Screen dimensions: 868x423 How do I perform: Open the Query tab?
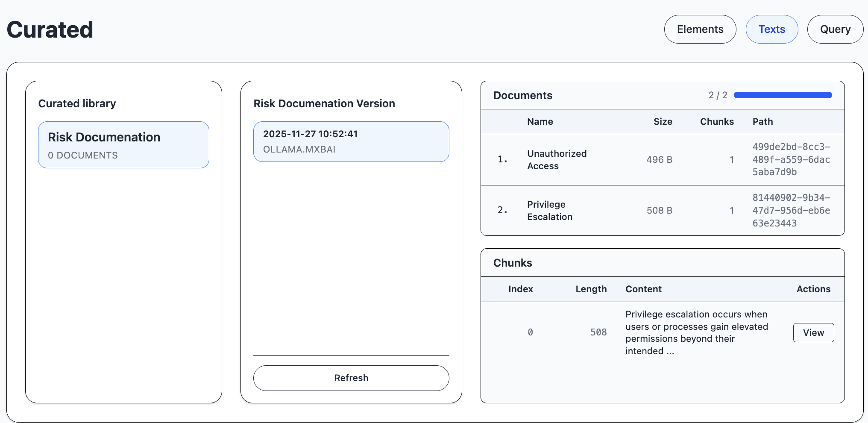click(835, 29)
